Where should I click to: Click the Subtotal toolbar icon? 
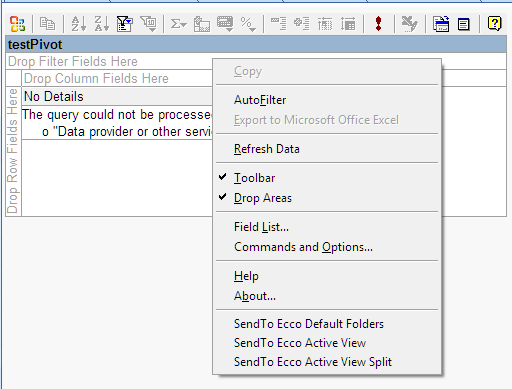tap(202, 24)
